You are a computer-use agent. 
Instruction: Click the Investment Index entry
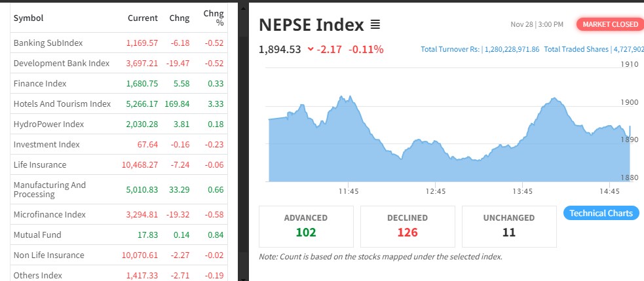click(47, 144)
